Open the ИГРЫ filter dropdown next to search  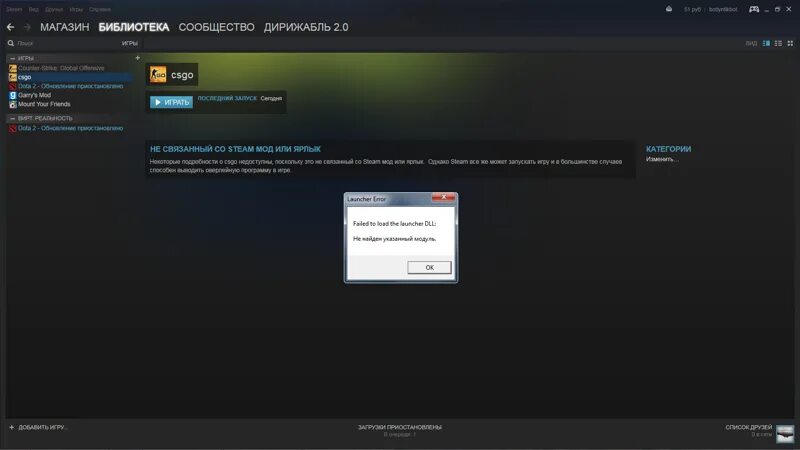[x=130, y=43]
